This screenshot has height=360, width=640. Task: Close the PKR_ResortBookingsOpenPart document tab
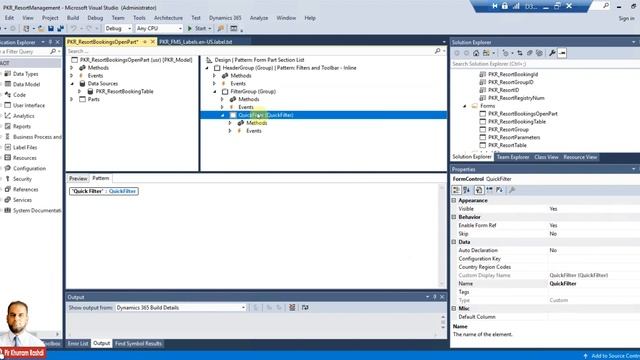tap(153, 42)
